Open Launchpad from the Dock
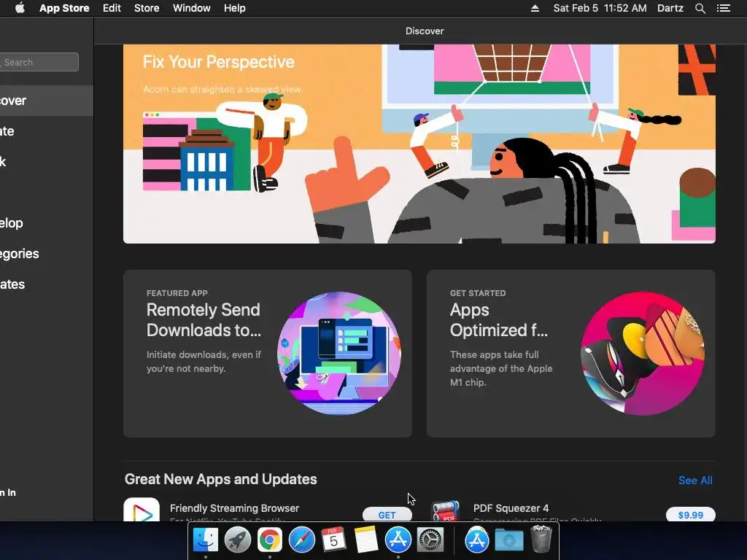 (237, 540)
